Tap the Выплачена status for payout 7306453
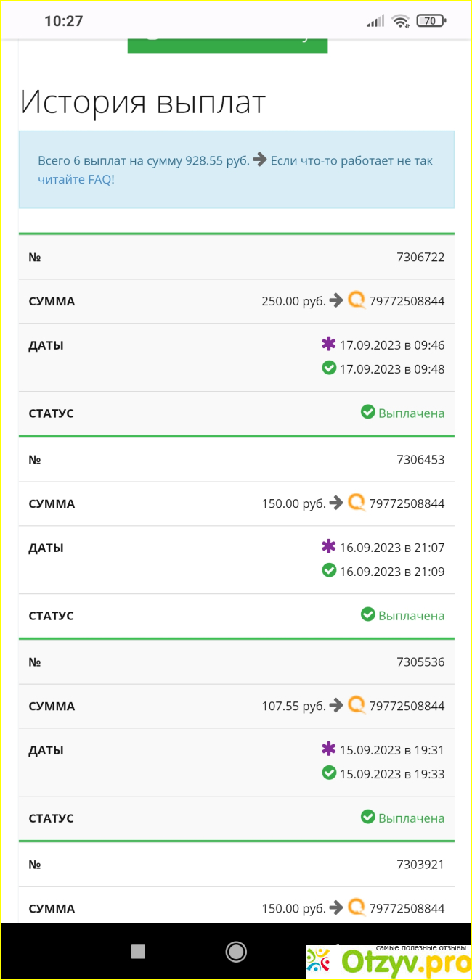This screenshot has height=980, width=472. 411,615
